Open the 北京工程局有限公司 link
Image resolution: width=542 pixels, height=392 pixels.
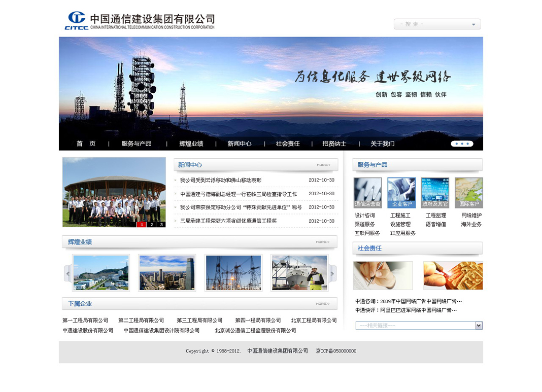pyautogui.click(x=314, y=320)
